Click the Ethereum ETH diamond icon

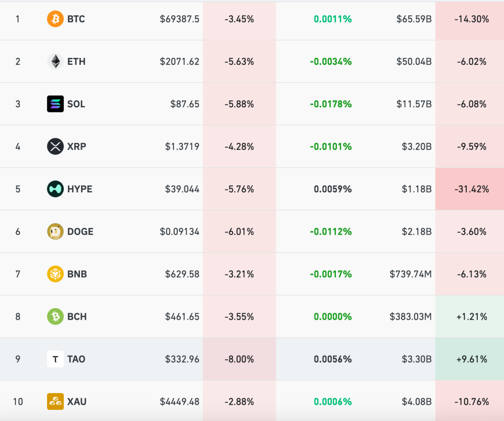tap(55, 62)
